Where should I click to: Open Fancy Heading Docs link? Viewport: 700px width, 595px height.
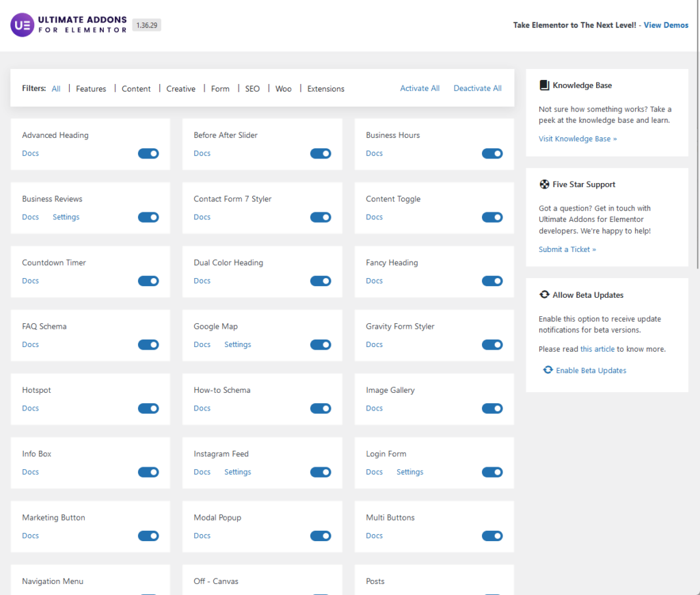374,281
